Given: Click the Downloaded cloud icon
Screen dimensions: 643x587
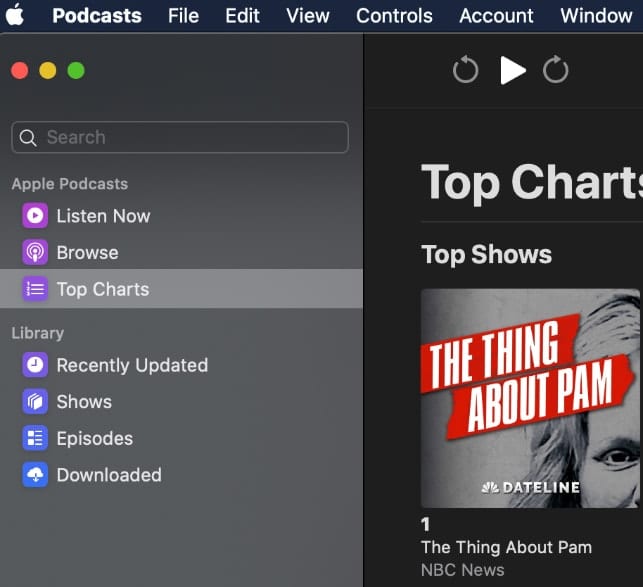Looking at the screenshot, I should pos(35,475).
